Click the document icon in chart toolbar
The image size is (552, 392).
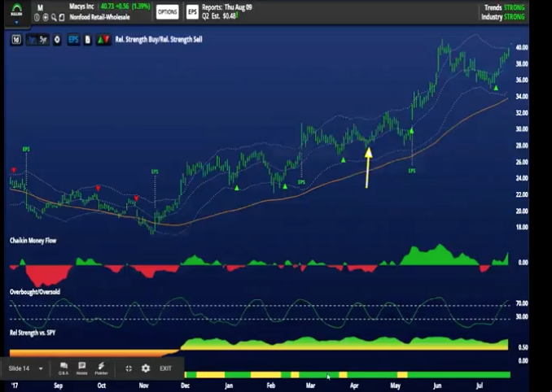(x=86, y=39)
